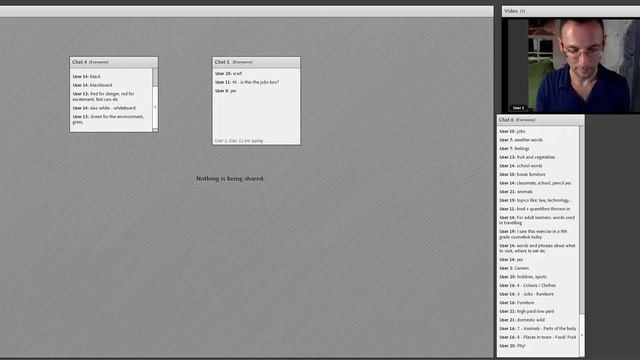Click the Video pod title bar
Screen dimensions: 640x360
coord(571,11)
